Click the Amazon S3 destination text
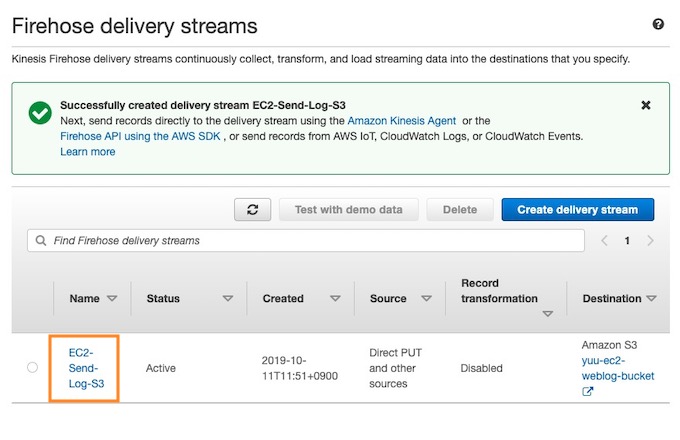The image size is (680, 440). tap(609, 345)
